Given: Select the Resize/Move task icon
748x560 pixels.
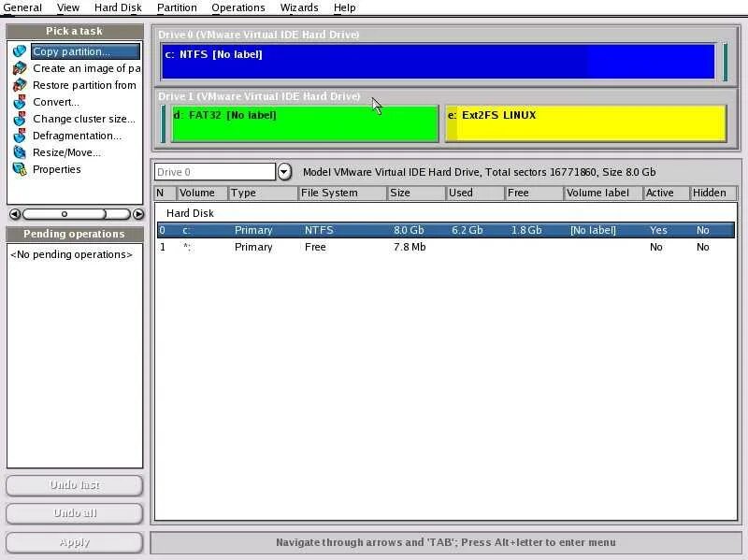Looking at the screenshot, I should coord(20,152).
